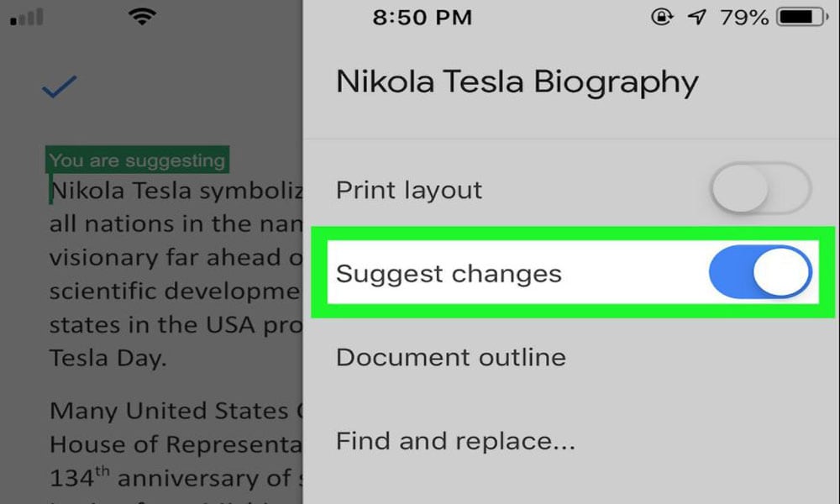Tap the 'Many United States' paragraph
Viewport: 840px width, 504px height.
176,411
